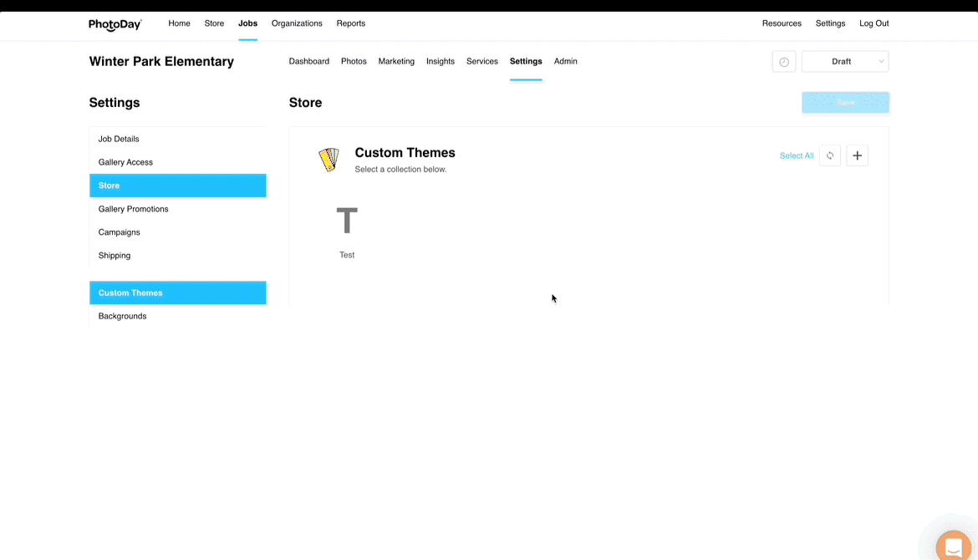Select the job Settings tab
This screenshot has height=560, width=978.
526,62
